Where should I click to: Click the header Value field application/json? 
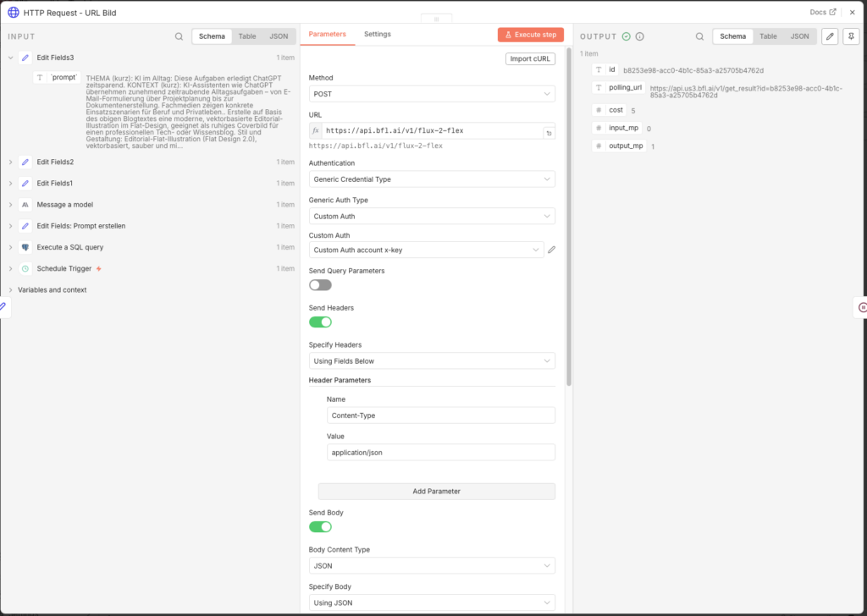(x=440, y=453)
